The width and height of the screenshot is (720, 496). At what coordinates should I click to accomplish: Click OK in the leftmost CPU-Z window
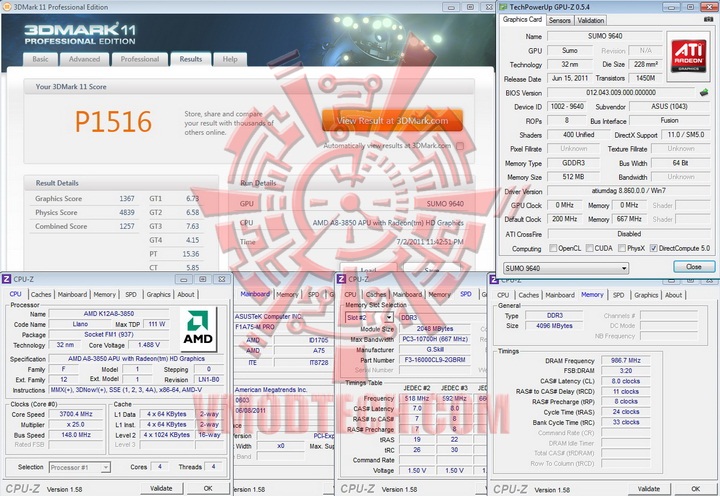pos(208,488)
